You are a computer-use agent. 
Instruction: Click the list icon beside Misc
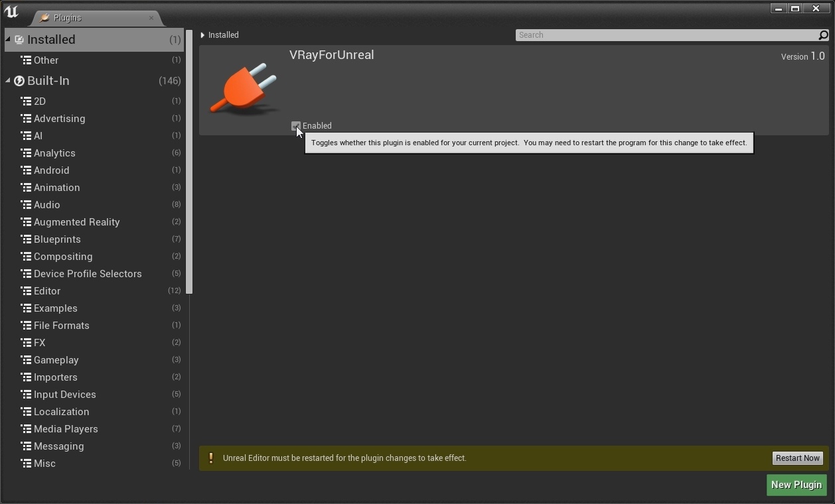(x=26, y=464)
